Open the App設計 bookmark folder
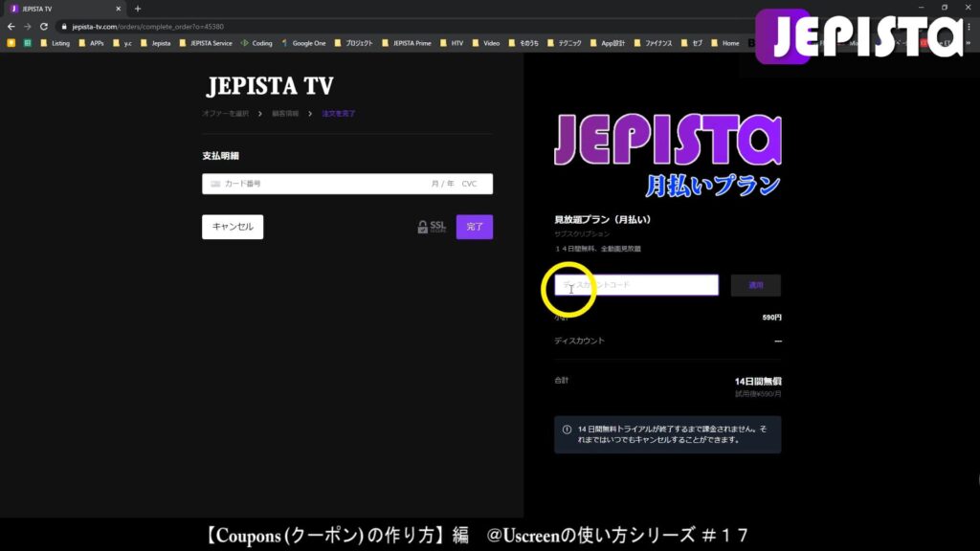The height and width of the screenshot is (551, 980). point(608,43)
